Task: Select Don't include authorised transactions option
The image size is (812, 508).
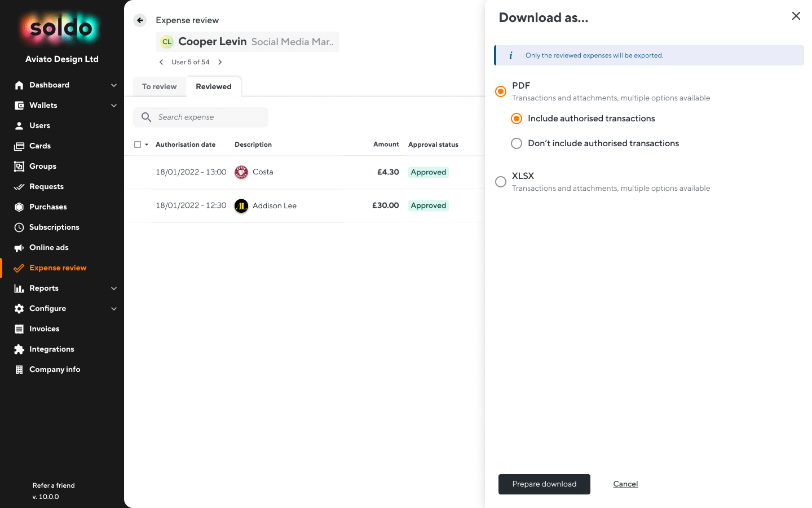Action: point(517,143)
